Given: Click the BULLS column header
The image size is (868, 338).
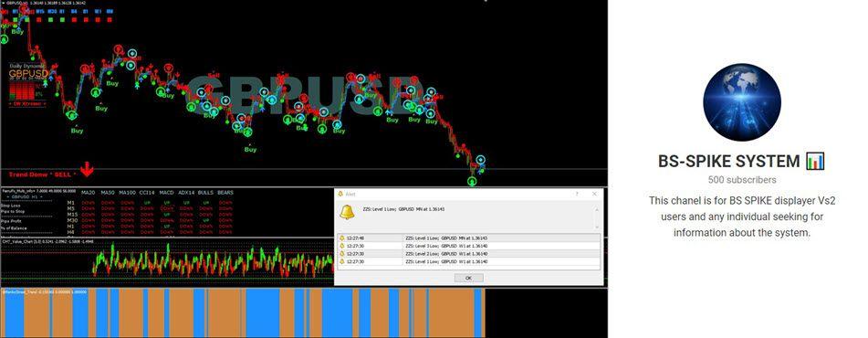Looking at the screenshot, I should [205, 193].
